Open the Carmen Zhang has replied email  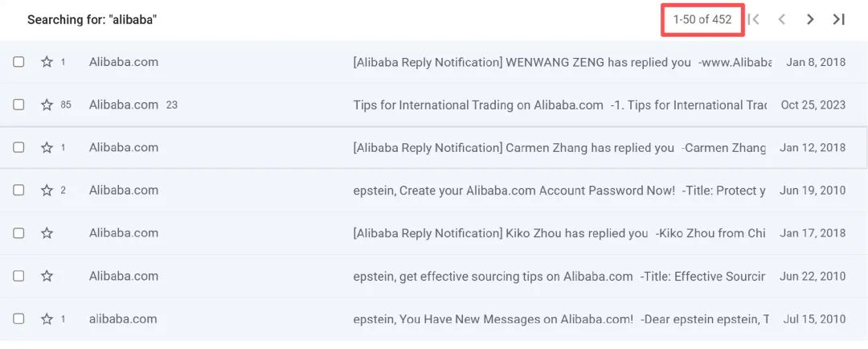click(513, 148)
